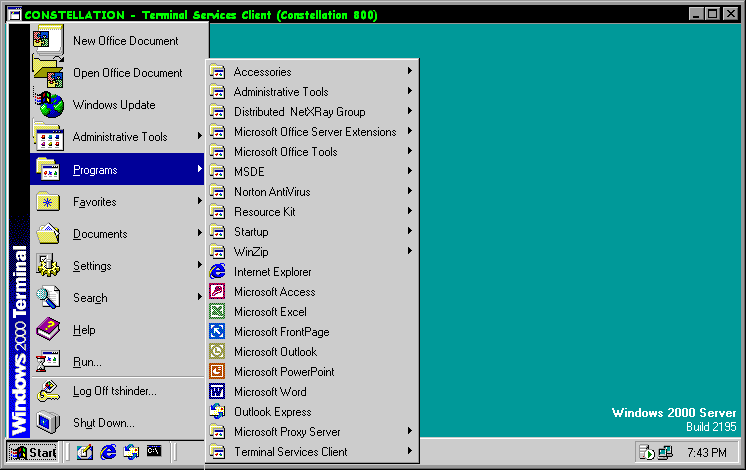The height and width of the screenshot is (470, 746).
Task: Click the Start button on the taskbar
Action: pos(33,452)
